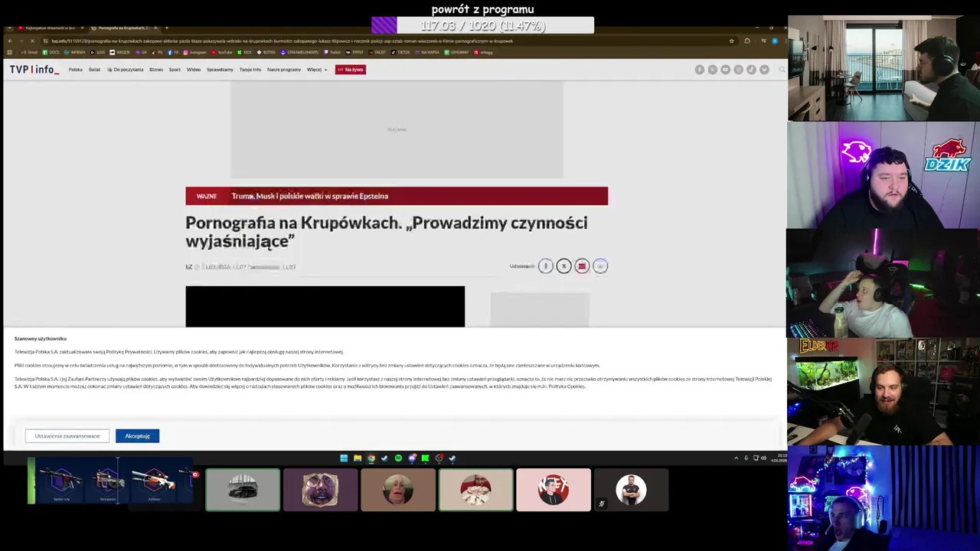Open the Gmail bookmark in bookmarks bar

(x=28, y=52)
